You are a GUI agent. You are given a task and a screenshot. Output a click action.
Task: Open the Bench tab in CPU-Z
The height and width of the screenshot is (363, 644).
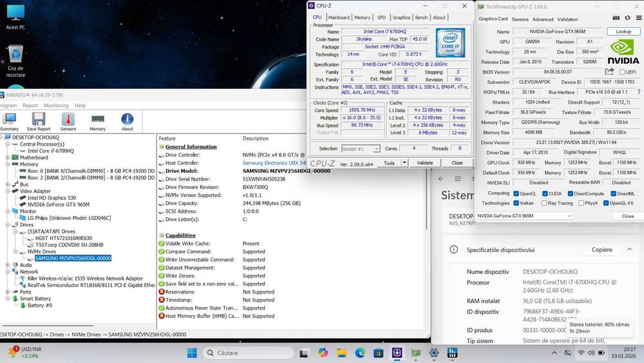click(421, 17)
